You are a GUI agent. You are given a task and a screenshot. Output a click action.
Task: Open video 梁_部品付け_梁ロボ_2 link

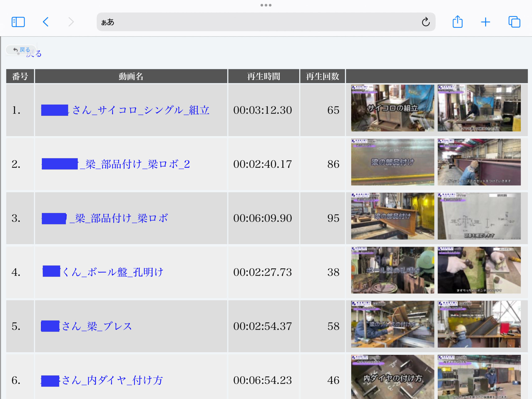point(116,164)
